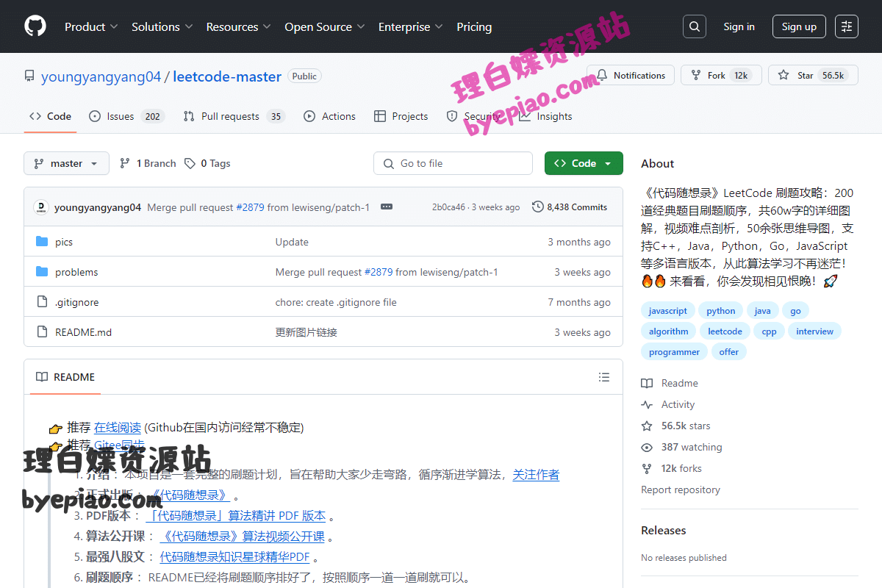Open the Readme book icon in About

[647, 383]
